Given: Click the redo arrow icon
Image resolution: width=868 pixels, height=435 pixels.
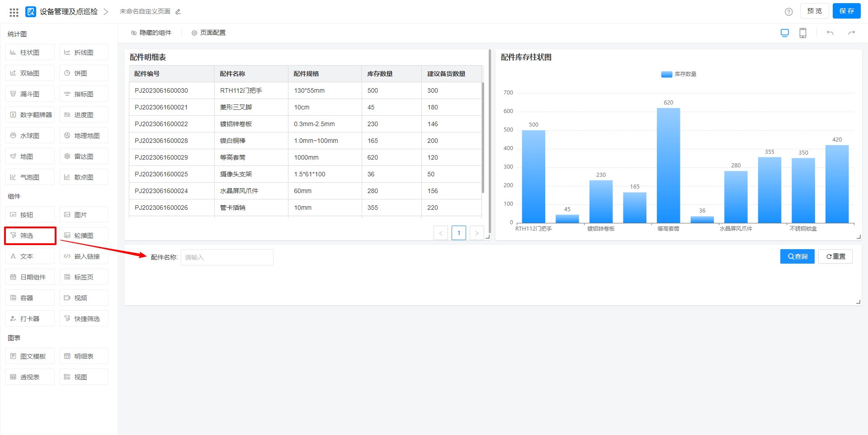Looking at the screenshot, I should click(852, 33).
